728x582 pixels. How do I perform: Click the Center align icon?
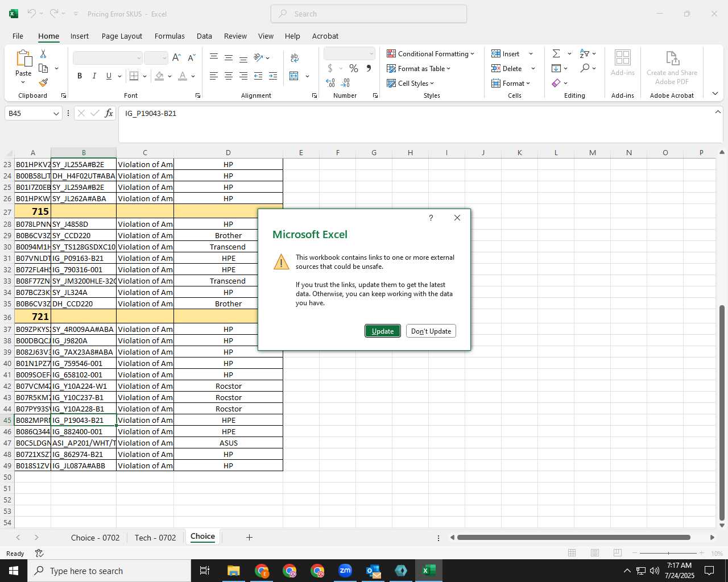pos(229,76)
